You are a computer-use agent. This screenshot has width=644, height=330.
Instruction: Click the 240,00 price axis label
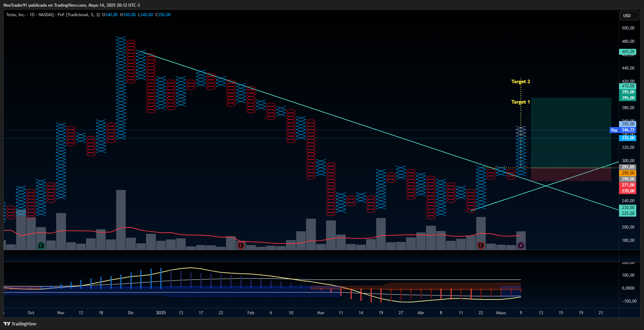tap(628, 201)
